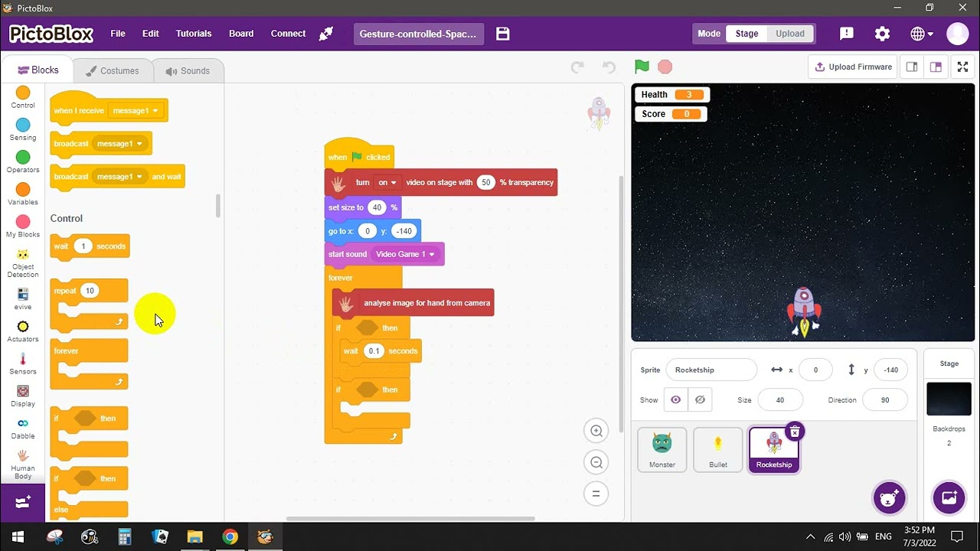Switch to the Sounds tab

tap(188, 70)
